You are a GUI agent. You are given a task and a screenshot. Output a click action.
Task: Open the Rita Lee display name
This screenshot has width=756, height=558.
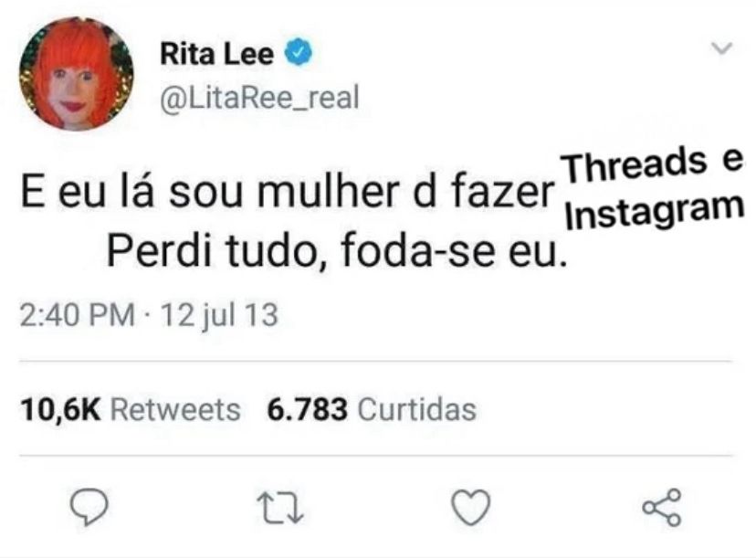coord(217,54)
